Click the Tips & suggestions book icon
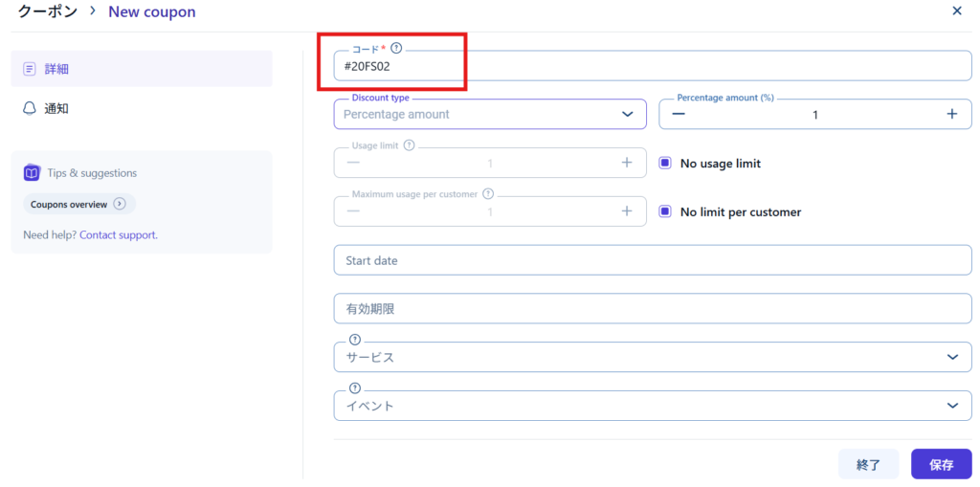This screenshot has height=487, width=980. 32,173
